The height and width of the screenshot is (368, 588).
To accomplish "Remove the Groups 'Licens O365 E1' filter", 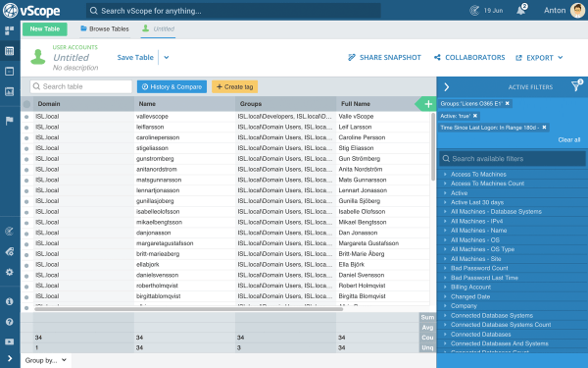I will tap(508, 103).
